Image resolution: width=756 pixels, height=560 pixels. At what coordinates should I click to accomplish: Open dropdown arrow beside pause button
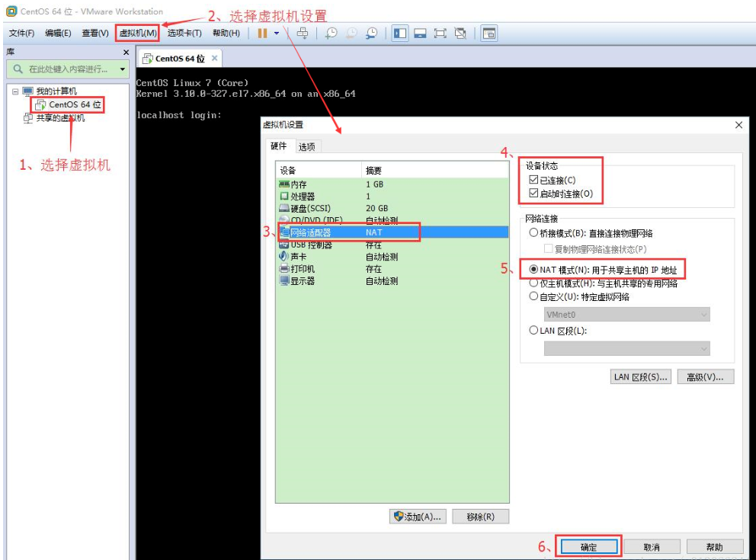(277, 33)
